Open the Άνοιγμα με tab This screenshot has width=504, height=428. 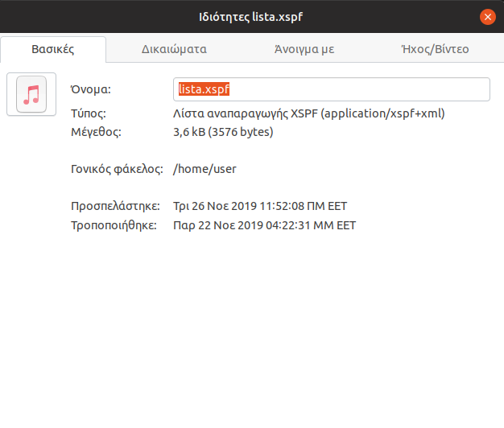point(304,49)
